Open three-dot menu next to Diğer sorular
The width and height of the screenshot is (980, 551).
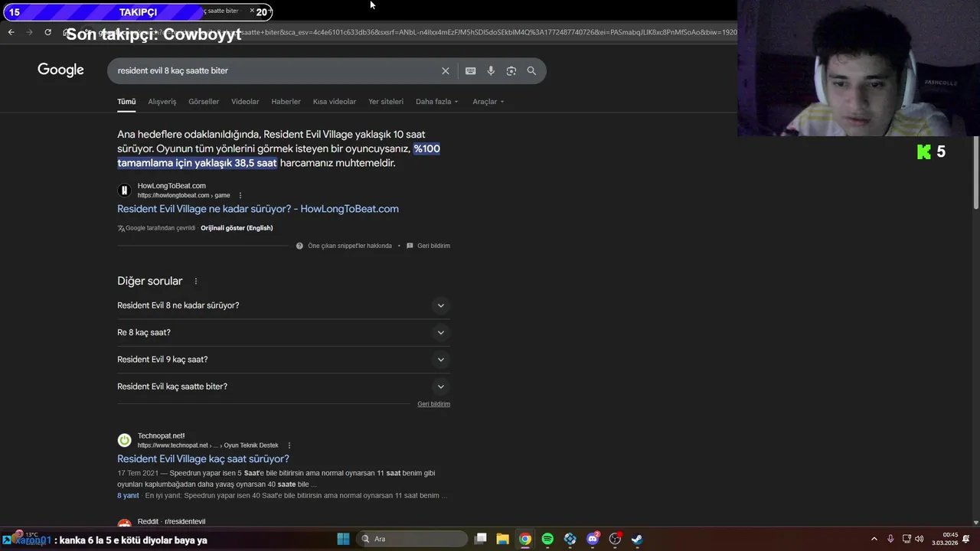coord(195,281)
